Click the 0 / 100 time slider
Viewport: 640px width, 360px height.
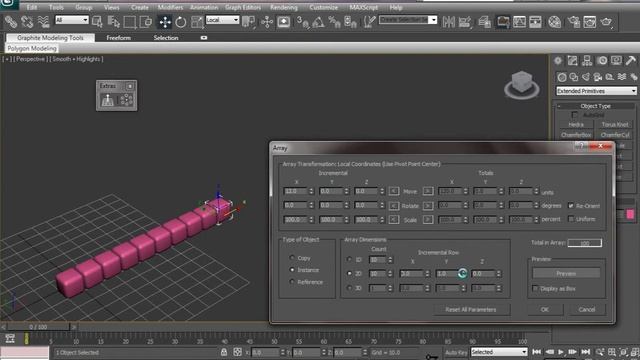coord(38,327)
